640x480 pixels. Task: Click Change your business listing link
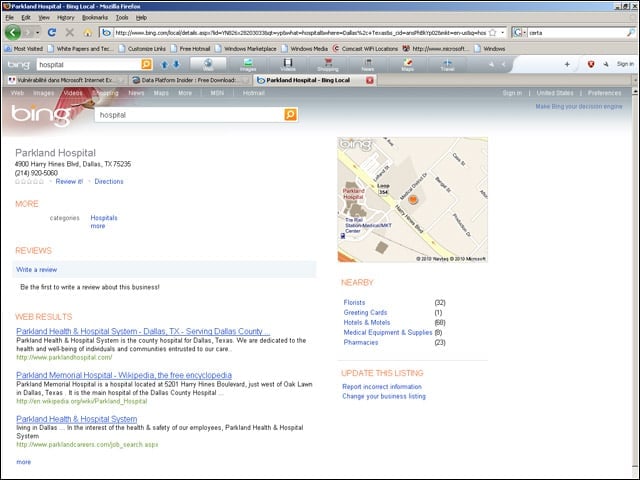384,396
